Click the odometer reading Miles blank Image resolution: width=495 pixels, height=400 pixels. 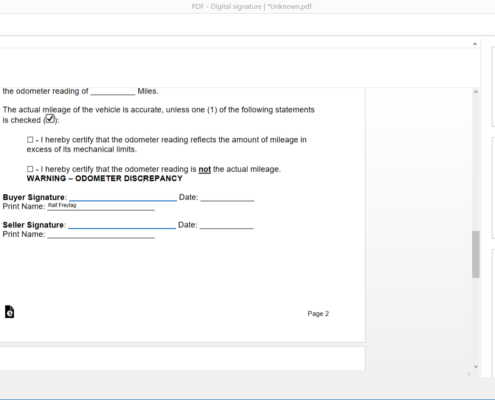click(113, 91)
